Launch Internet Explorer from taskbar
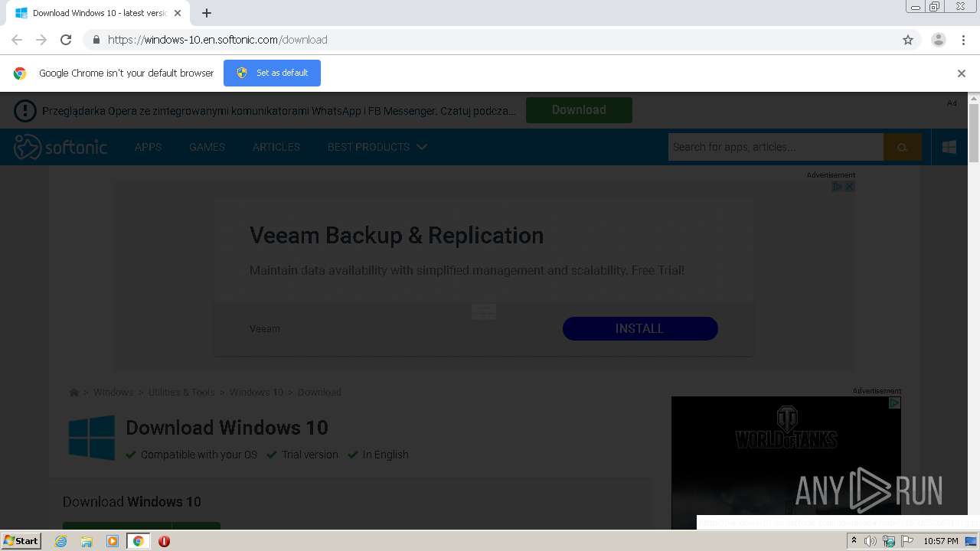Screen dimensions: 980x551 click(61, 541)
